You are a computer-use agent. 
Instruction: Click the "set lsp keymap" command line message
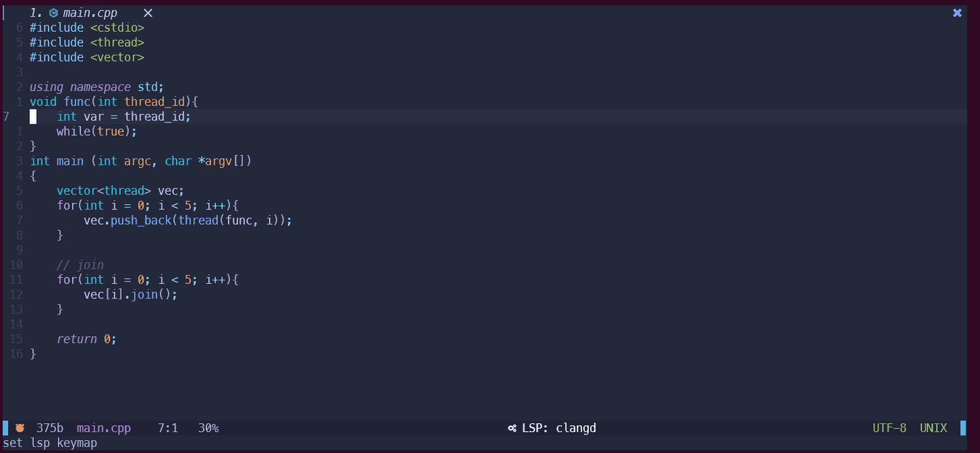50,443
